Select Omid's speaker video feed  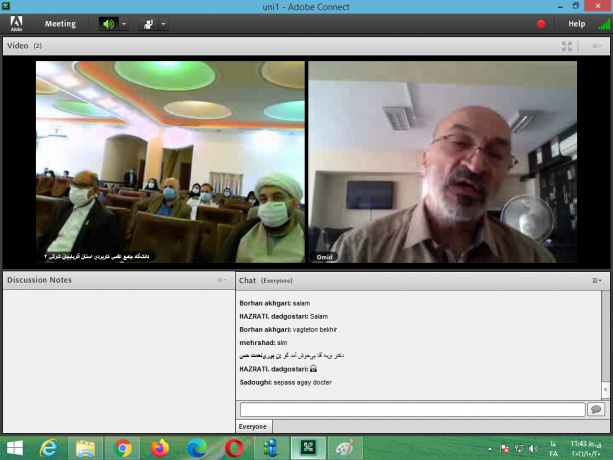[442, 162]
